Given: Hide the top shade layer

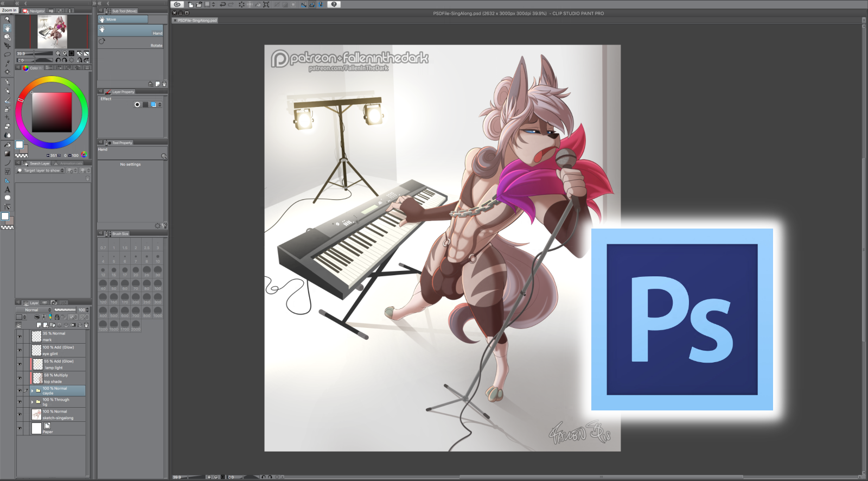Looking at the screenshot, I should (20, 378).
